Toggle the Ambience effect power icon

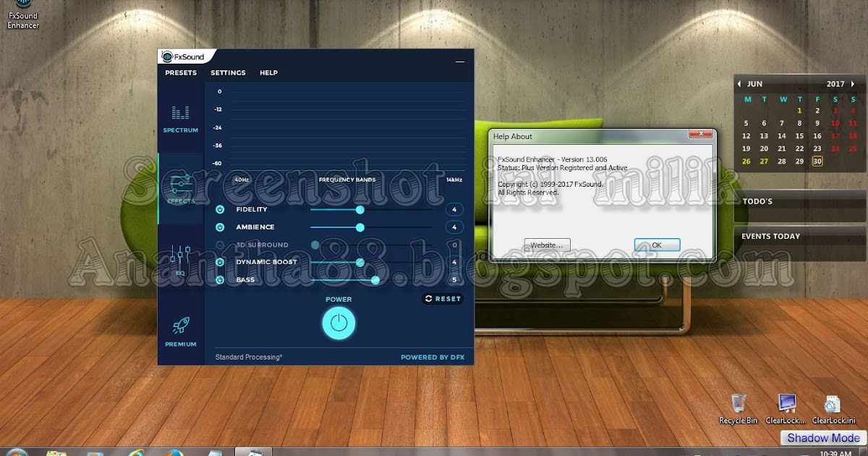[x=220, y=227]
